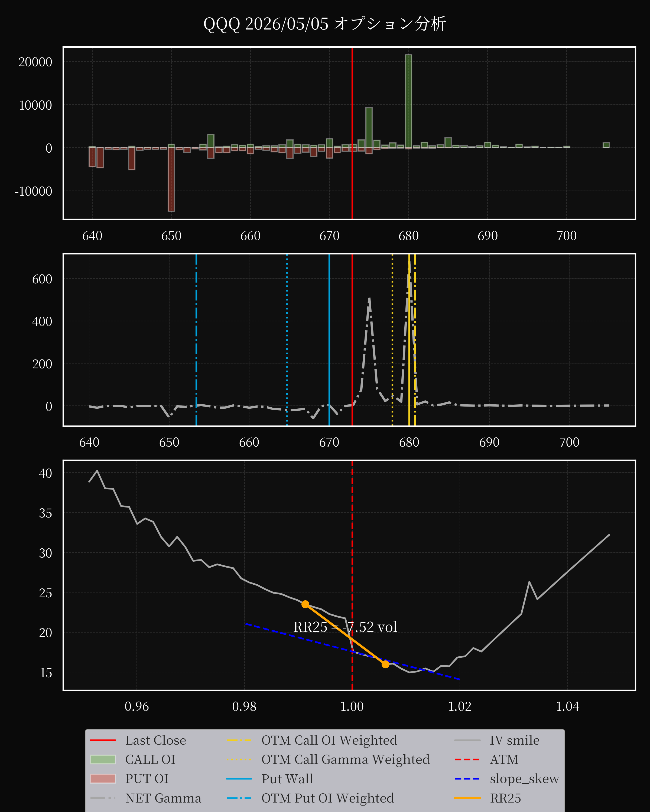The height and width of the screenshot is (812, 650).
Task: Select the "CALL OI" legend label
Action: [150, 760]
